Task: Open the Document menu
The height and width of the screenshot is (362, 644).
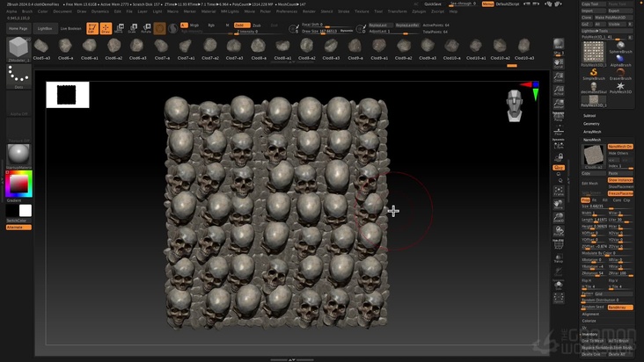Action: pyautogui.click(x=62, y=11)
